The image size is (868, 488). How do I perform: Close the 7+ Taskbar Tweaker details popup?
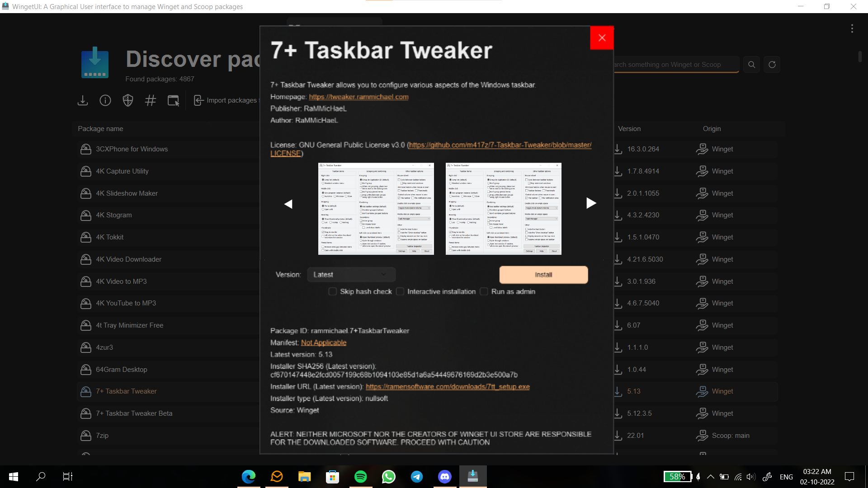[602, 38]
